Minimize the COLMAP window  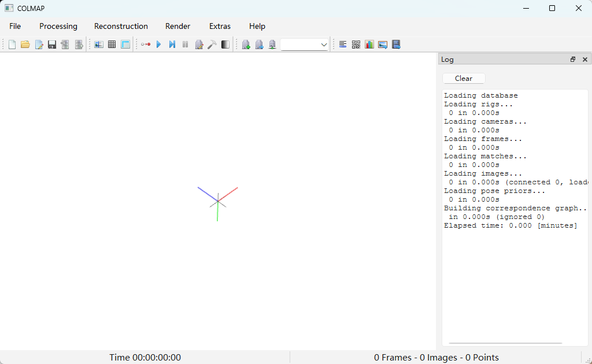click(x=526, y=8)
